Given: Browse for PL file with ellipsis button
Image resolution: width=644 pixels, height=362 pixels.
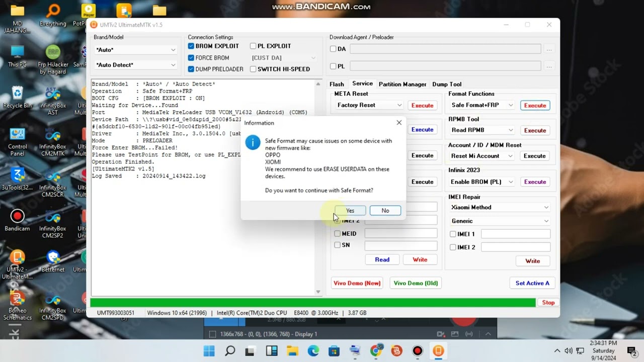Looking at the screenshot, I should click(549, 66).
